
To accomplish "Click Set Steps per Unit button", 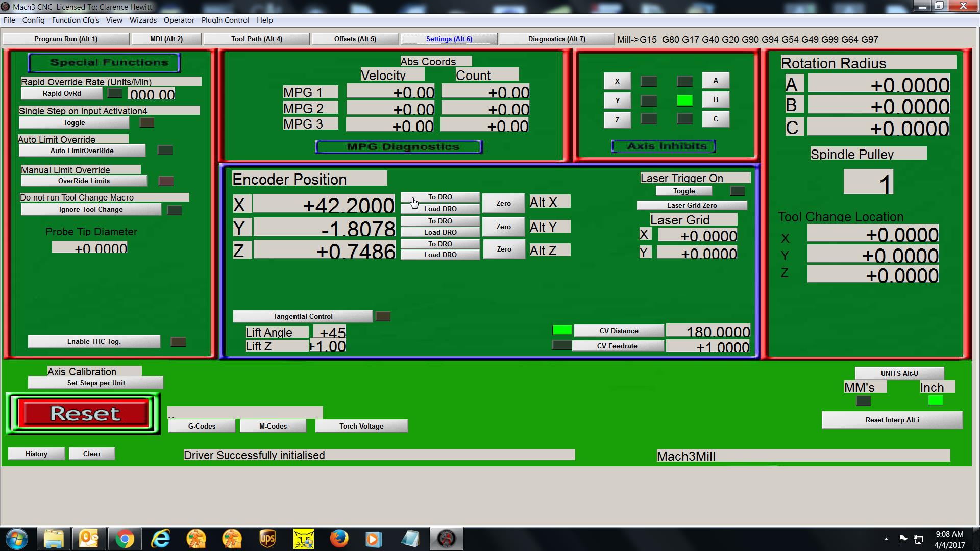I will pos(96,383).
